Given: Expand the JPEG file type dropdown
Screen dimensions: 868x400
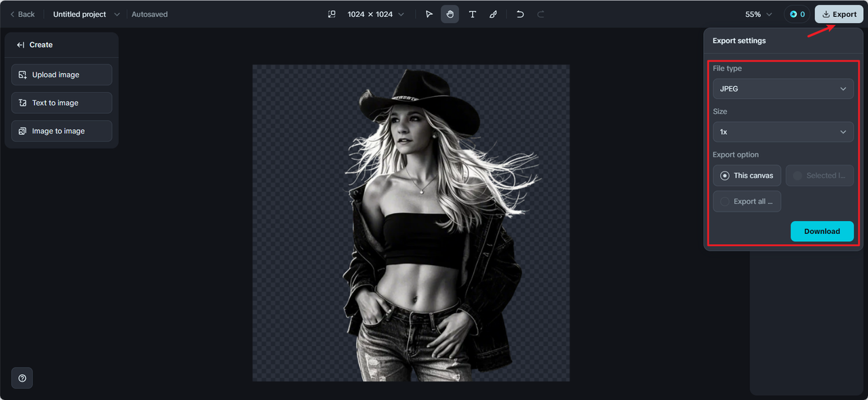Looking at the screenshot, I should [783, 89].
